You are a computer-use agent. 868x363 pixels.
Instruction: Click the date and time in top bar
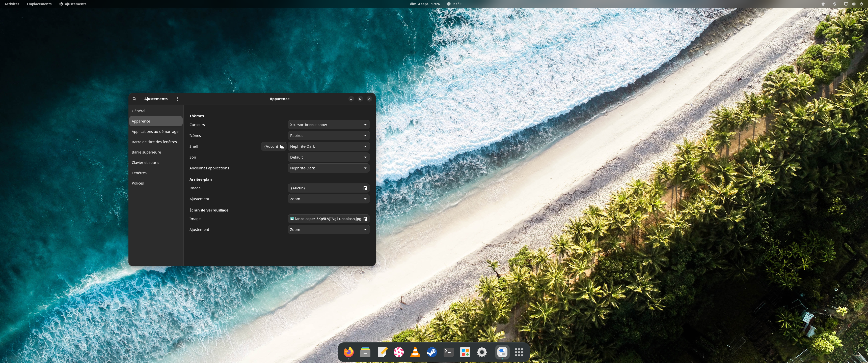pyautogui.click(x=425, y=4)
